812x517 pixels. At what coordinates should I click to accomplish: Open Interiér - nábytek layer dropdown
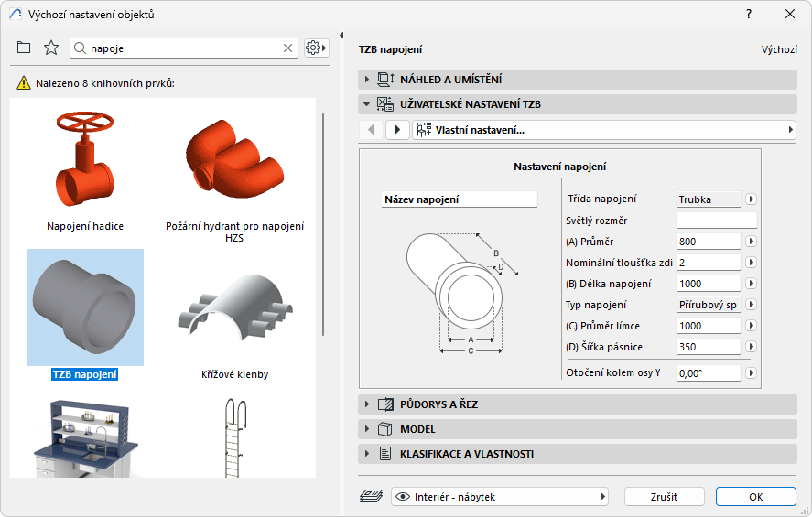tap(500, 496)
